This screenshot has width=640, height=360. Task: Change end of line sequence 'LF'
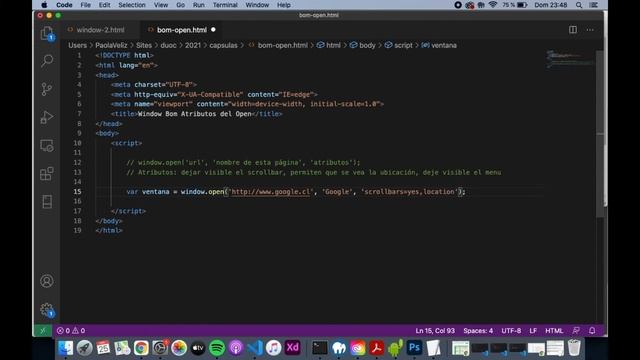(x=533, y=331)
